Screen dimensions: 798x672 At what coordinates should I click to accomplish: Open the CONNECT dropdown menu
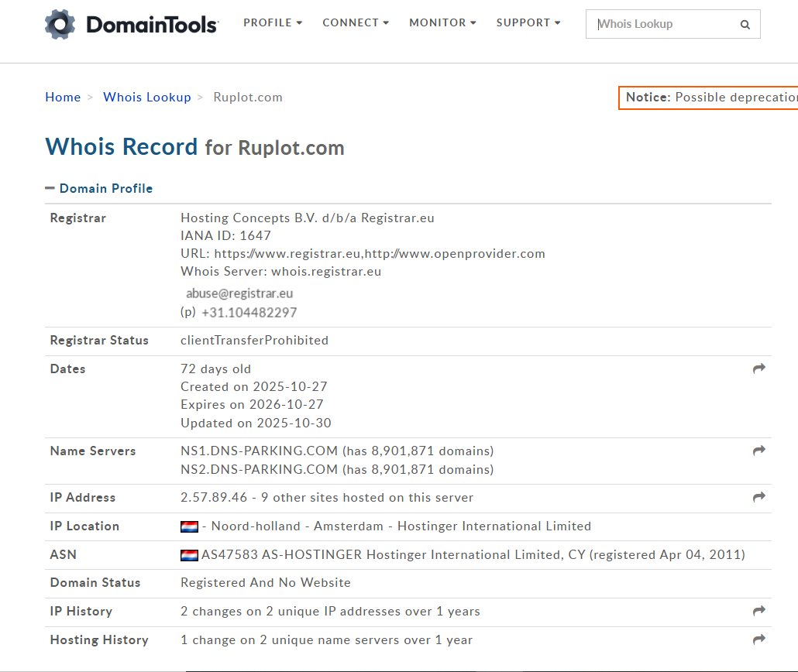pos(356,22)
